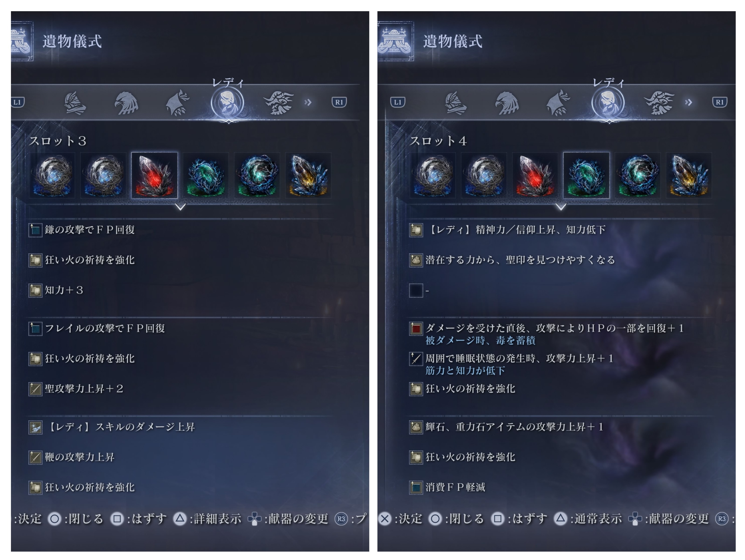Choose the feathered beast character icon in right panel

(659, 103)
